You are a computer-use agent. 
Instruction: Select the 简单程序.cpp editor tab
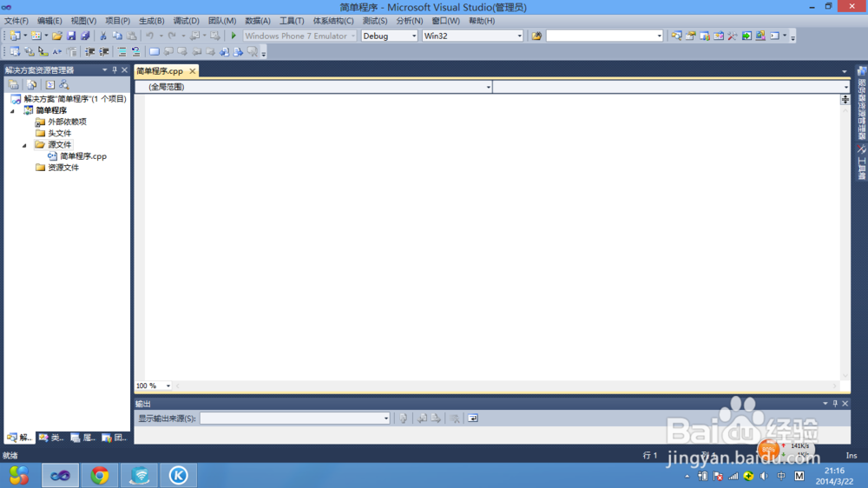coord(160,71)
